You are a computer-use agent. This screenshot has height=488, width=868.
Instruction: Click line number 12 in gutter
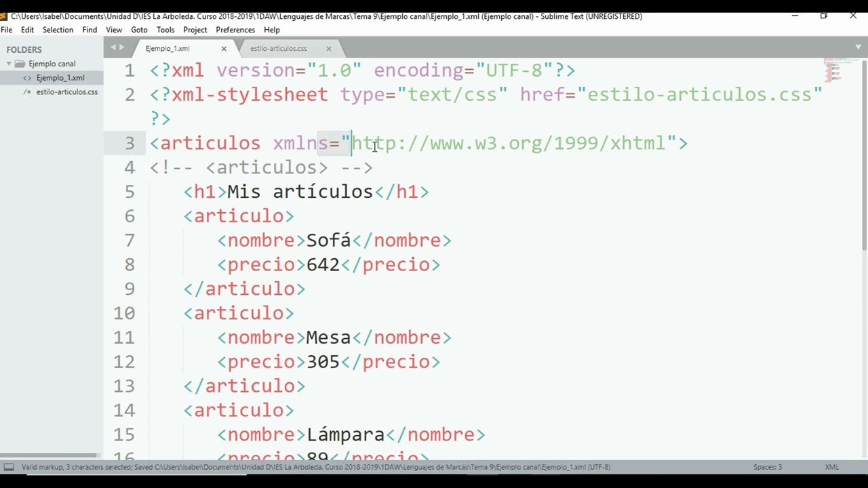pos(124,361)
